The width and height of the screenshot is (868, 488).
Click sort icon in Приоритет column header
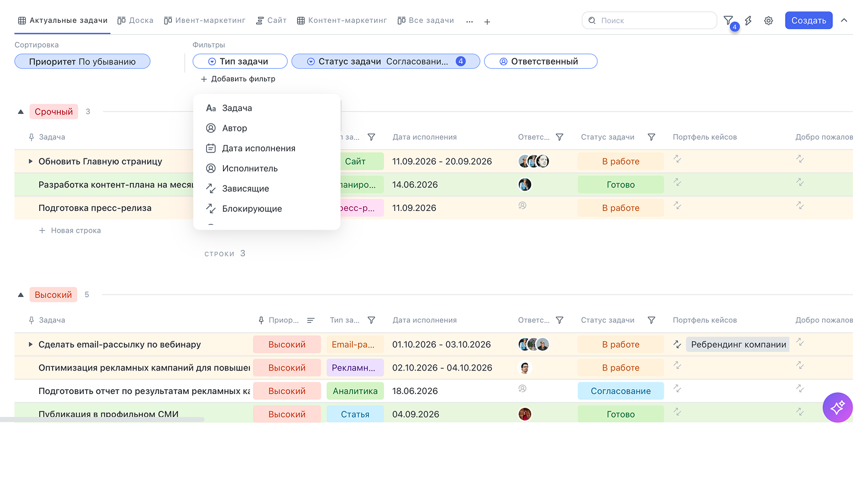[x=310, y=321]
